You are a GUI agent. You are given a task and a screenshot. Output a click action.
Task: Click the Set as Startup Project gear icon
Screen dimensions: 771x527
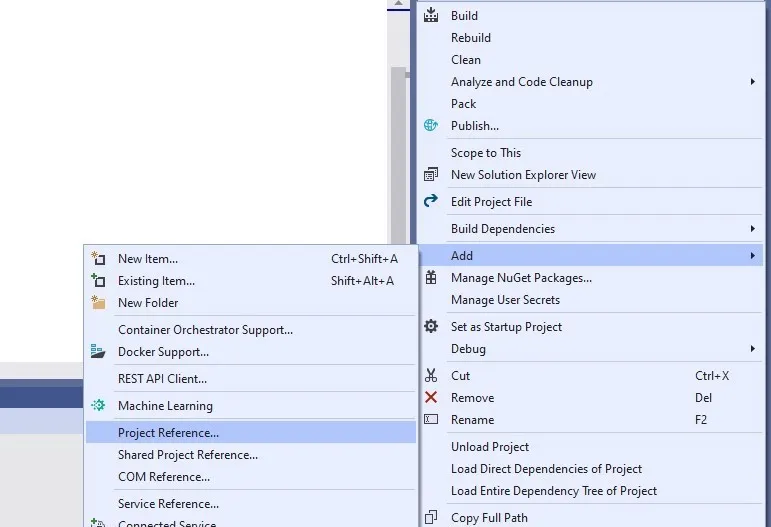[431, 326]
